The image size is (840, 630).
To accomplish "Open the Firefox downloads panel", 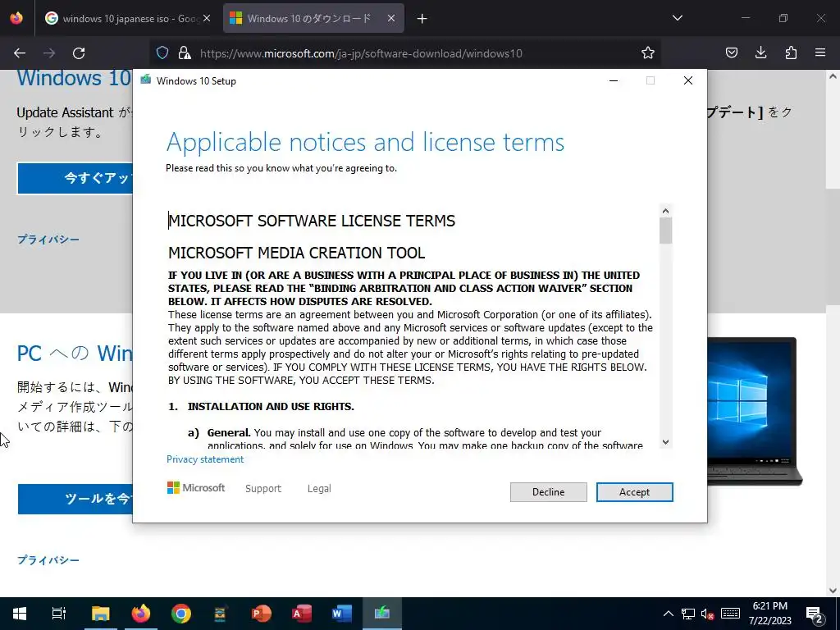I will click(760, 52).
